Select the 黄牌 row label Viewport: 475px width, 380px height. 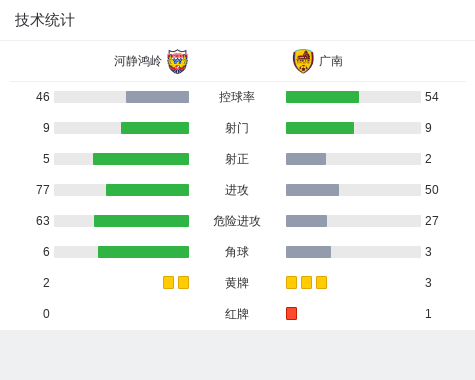[237, 283]
